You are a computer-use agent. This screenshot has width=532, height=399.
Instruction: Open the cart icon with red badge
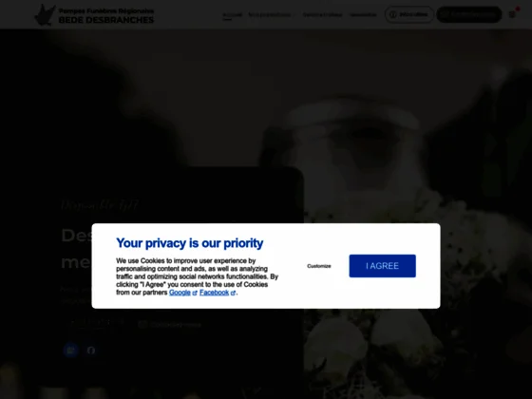point(512,14)
